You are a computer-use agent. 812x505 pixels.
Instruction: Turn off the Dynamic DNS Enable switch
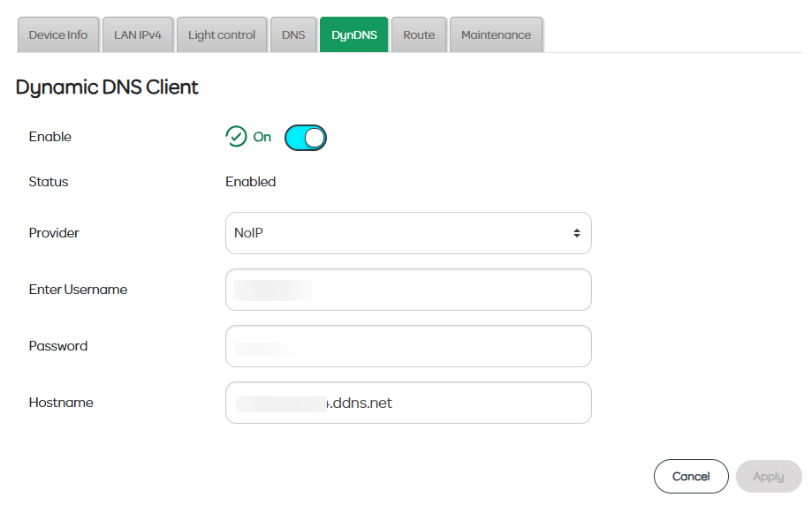306,137
